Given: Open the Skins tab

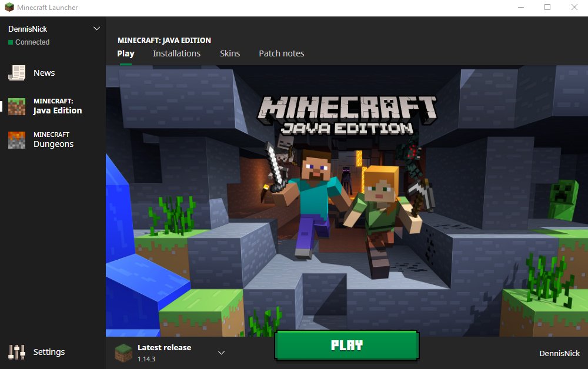Looking at the screenshot, I should [230, 53].
